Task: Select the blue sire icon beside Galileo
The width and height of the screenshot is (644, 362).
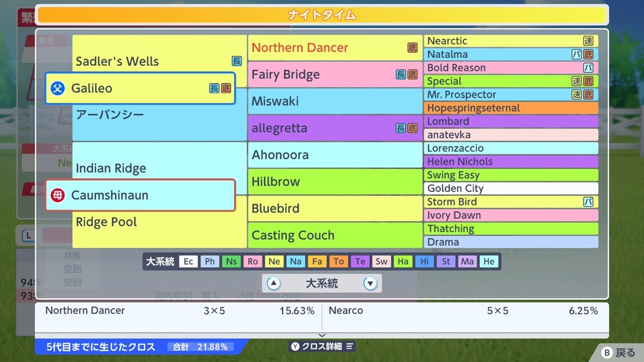Action: click(x=57, y=88)
